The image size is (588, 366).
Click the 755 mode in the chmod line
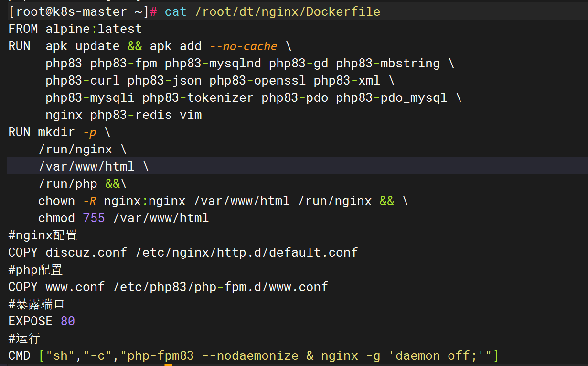tap(94, 218)
